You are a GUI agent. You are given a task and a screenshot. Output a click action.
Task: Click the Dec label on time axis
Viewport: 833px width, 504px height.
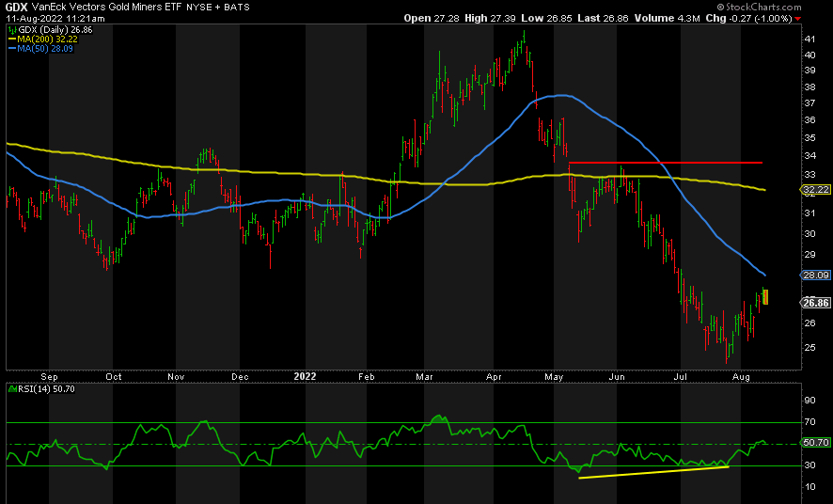(x=240, y=376)
